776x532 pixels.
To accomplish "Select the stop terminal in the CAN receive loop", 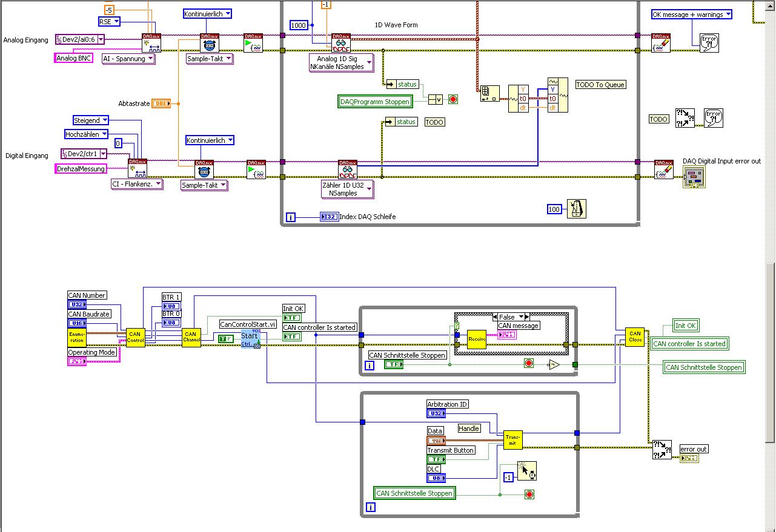I will point(529,364).
